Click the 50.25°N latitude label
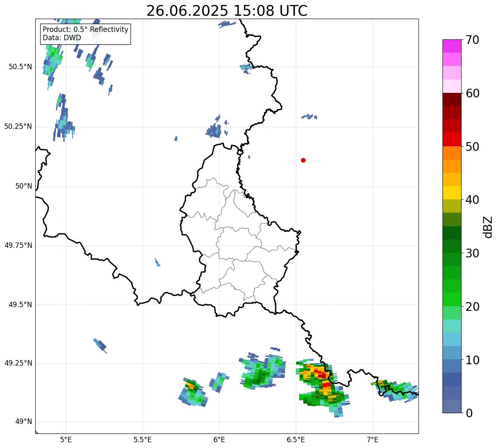The width and height of the screenshot is (498, 448). 18,126
